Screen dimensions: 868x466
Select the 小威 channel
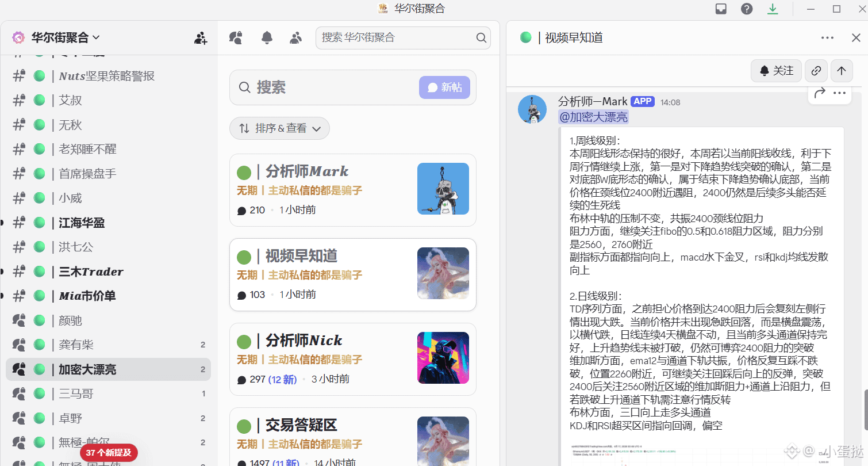pos(108,198)
